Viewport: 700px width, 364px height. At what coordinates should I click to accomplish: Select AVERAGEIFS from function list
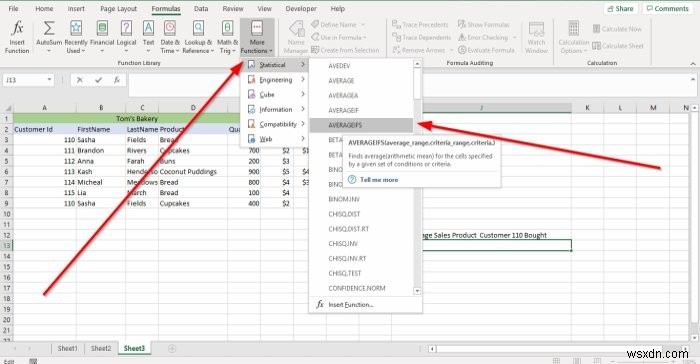(362, 125)
